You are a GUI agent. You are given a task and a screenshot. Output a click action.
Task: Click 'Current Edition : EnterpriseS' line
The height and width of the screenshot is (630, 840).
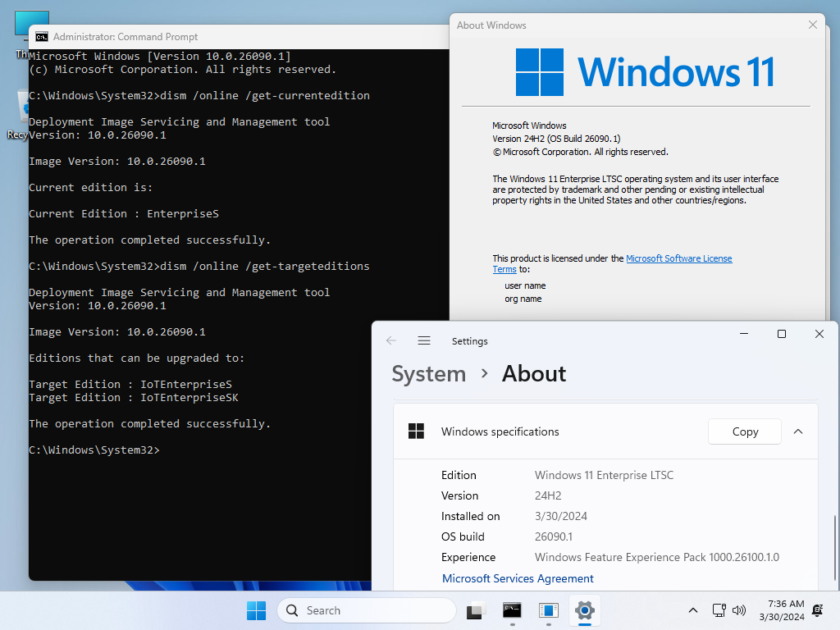tap(124, 214)
